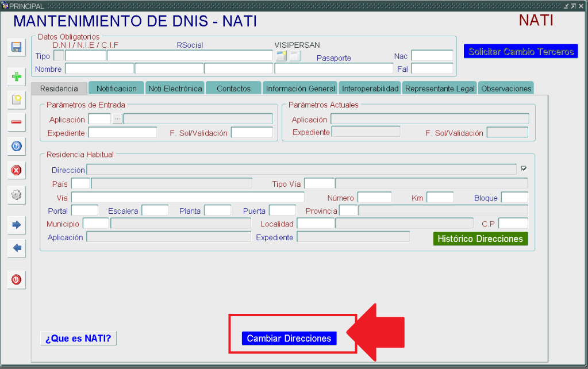Click Solicitar Cambio Terceros button
The height and width of the screenshot is (369, 588).
tap(521, 52)
